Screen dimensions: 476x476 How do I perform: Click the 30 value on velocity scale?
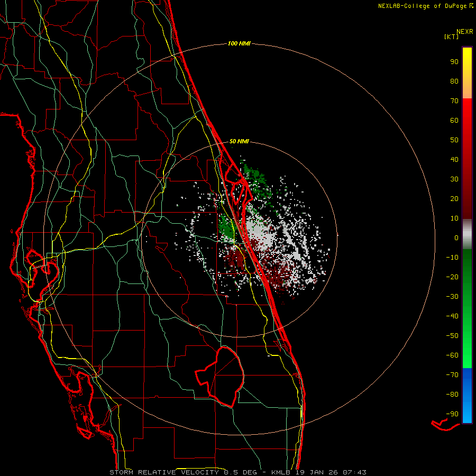tap(454, 179)
